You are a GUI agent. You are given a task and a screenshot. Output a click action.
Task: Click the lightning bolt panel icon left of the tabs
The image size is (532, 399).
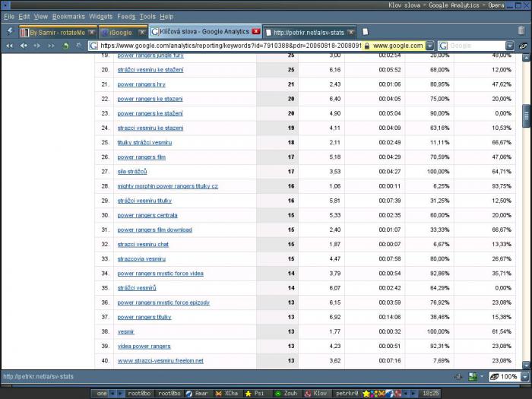pyautogui.click(x=10, y=32)
